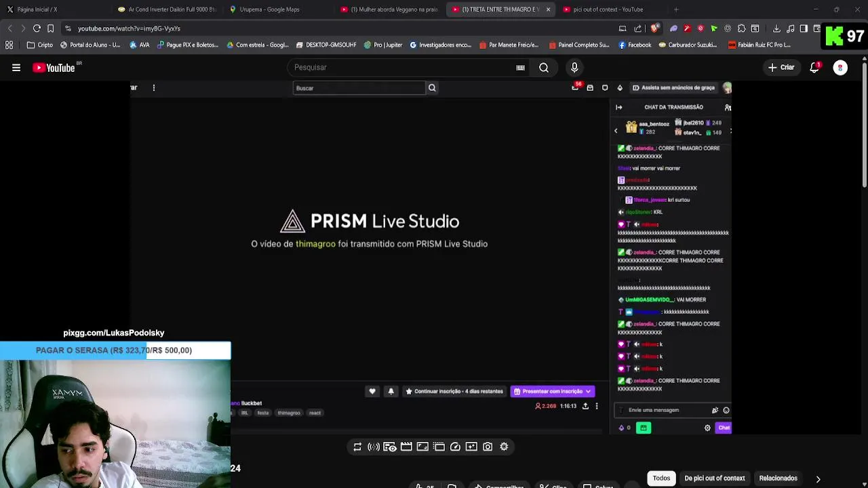Screen dimensions: 868x488
Task: Open the YouTube hamburger guide menu
Action: click(x=16, y=68)
